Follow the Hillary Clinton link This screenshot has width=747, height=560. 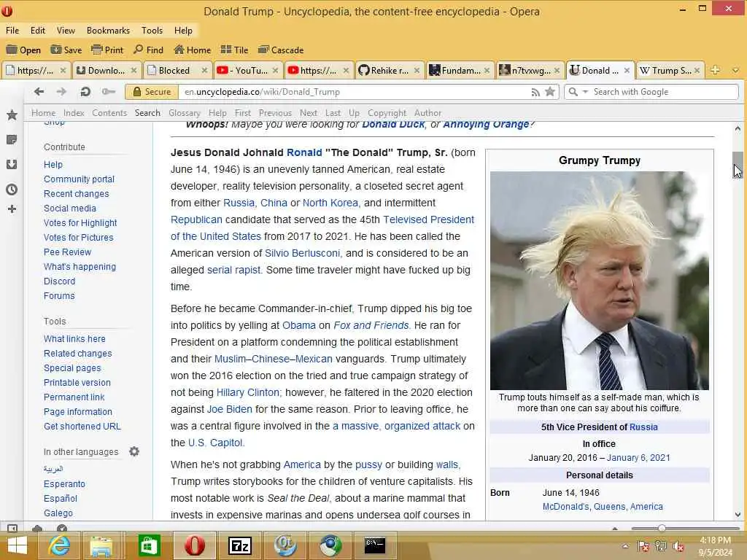(x=249, y=392)
